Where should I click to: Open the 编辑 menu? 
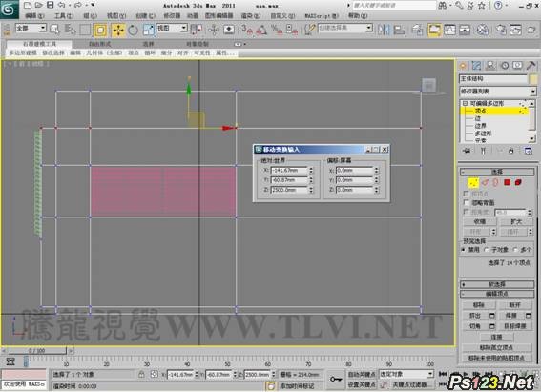34,16
